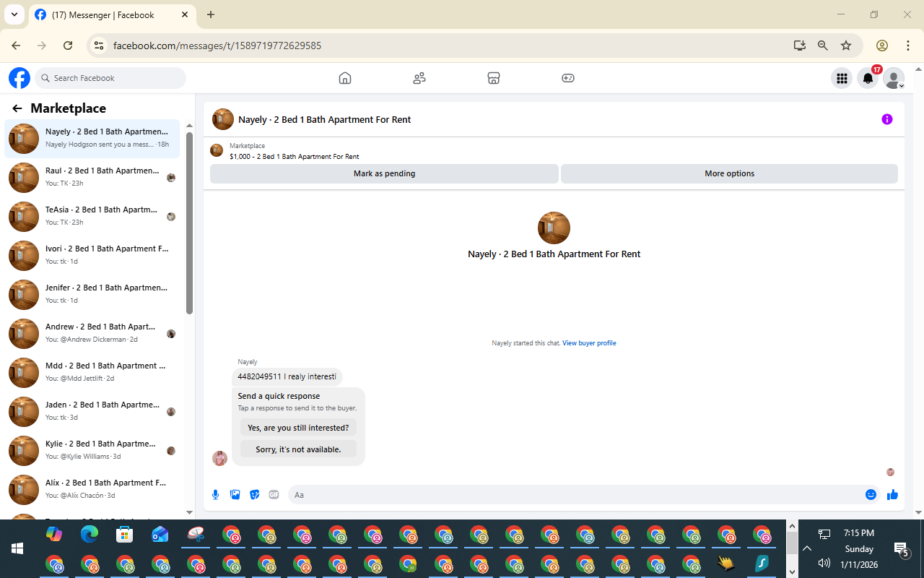Mark the listing as pending
The height and width of the screenshot is (578, 924).
[384, 173]
